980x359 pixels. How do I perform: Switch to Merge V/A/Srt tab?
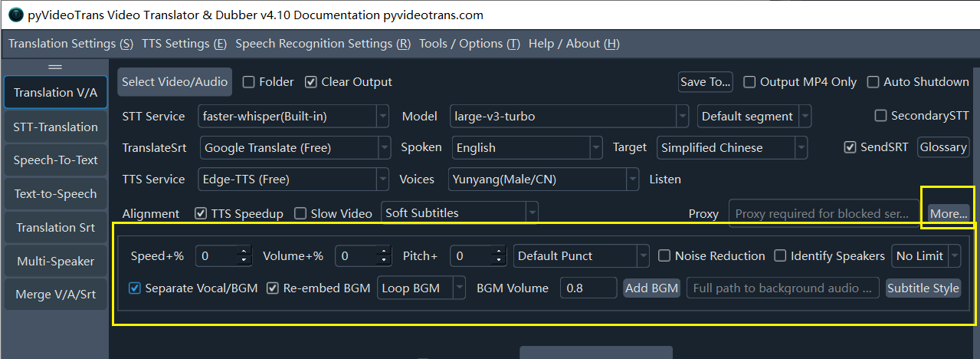(55, 294)
